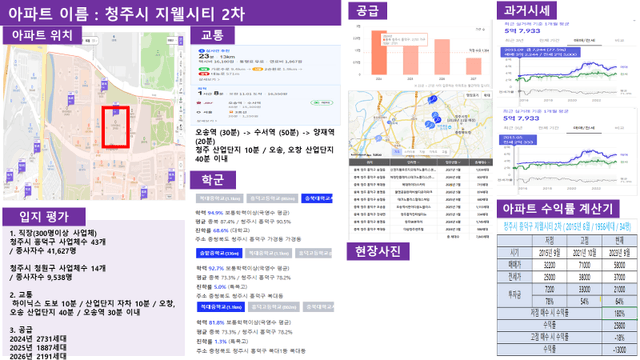Sort by the third column header in the supply table
Viewport: 640px width, 360px height.
tap(453, 162)
